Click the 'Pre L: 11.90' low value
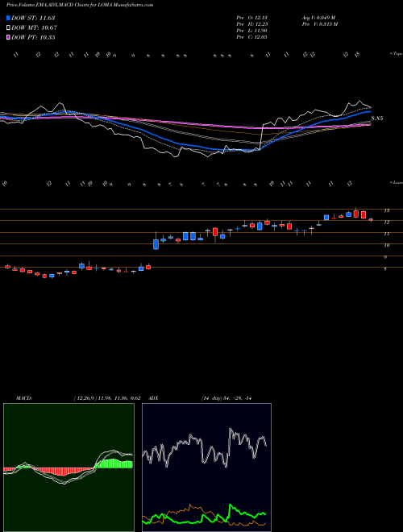 tap(252, 31)
